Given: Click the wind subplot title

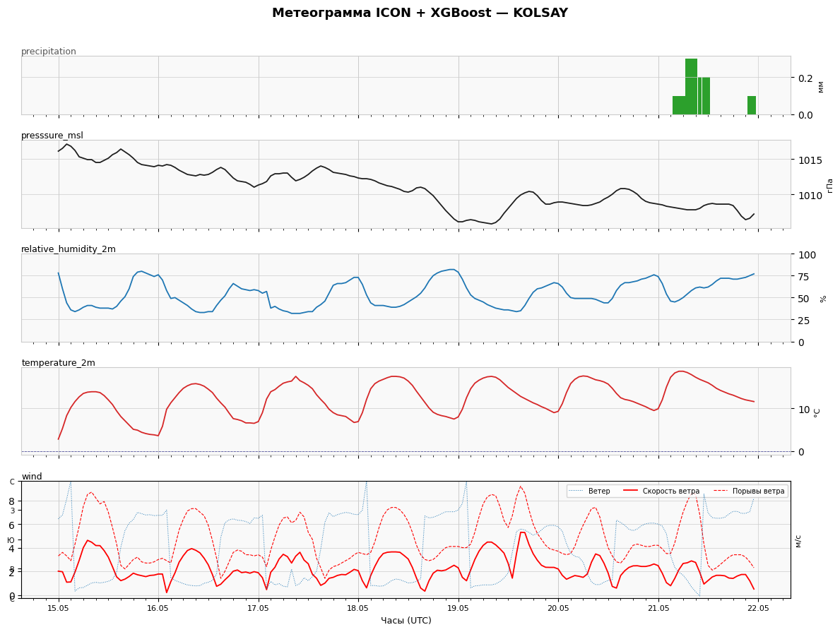Looking at the screenshot, I should click(x=32, y=476).
